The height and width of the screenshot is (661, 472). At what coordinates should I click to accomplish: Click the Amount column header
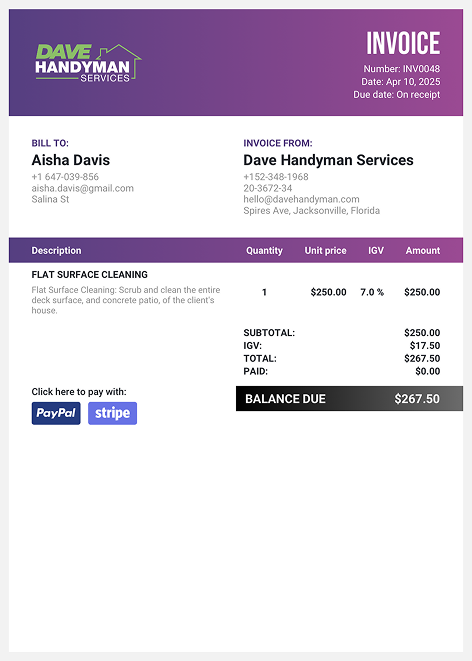coord(423,251)
